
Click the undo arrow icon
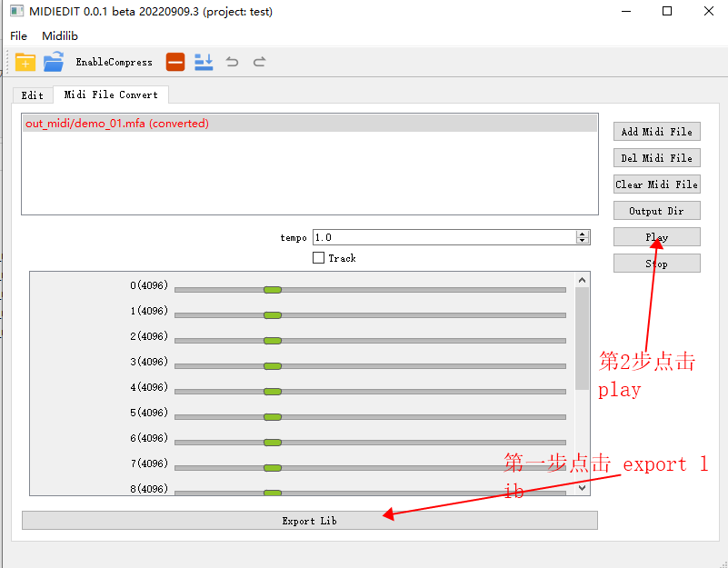232,62
